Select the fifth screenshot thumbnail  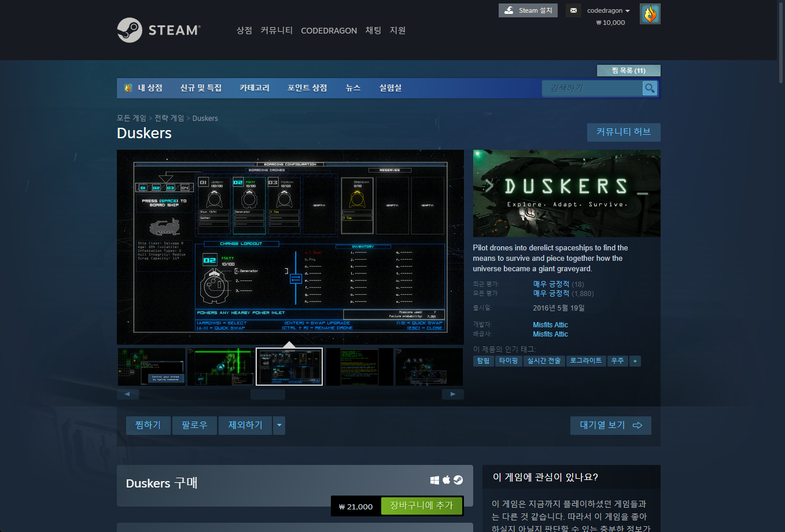click(429, 367)
